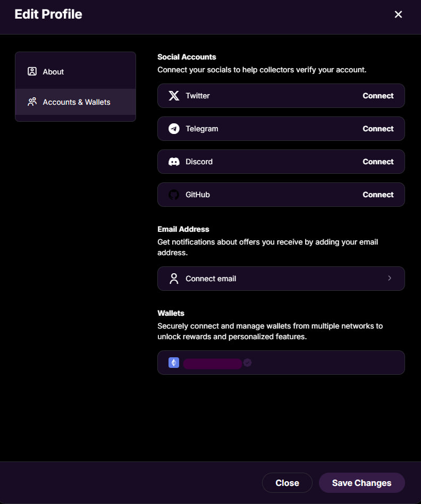Click the Twitter X logo icon

pos(174,96)
